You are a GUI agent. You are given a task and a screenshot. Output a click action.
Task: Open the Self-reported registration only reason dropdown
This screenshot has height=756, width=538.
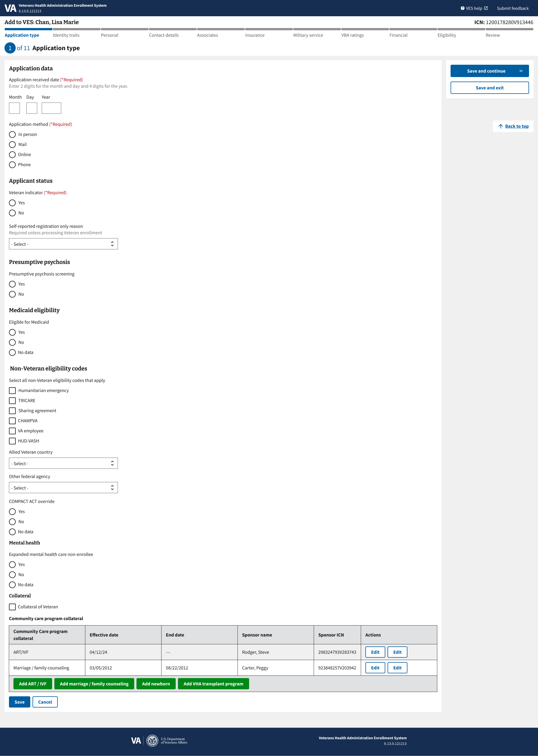(x=63, y=244)
